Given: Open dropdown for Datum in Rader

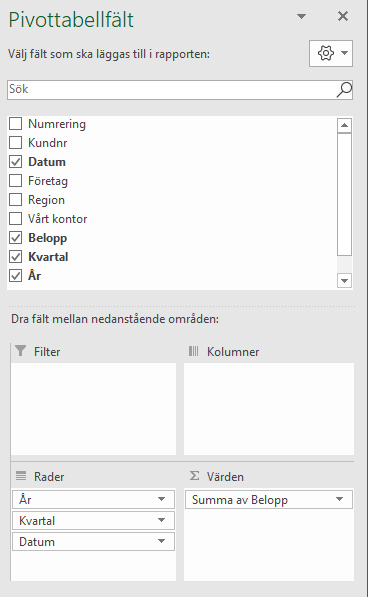Looking at the screenshot, I should pos(161,541).
